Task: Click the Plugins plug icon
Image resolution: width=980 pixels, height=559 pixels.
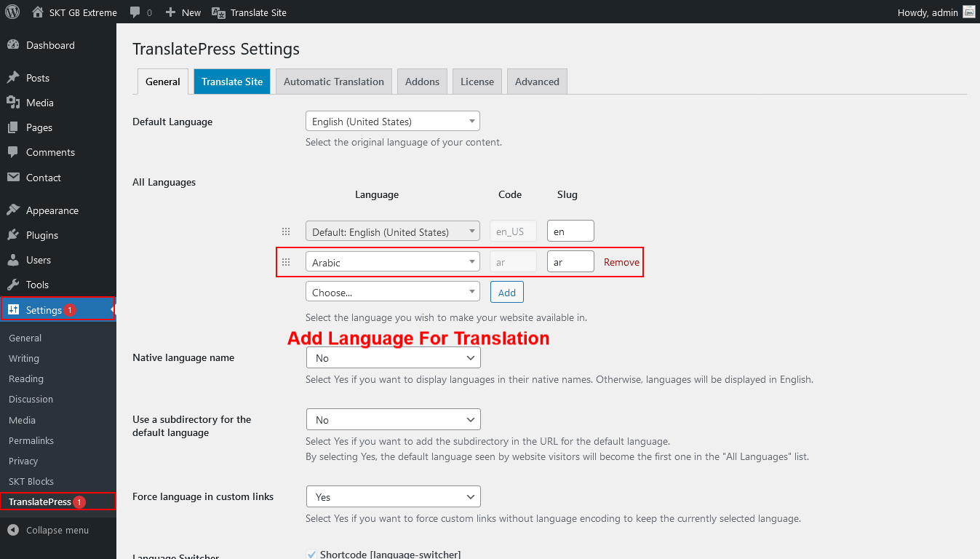Action: coord(13,235)
